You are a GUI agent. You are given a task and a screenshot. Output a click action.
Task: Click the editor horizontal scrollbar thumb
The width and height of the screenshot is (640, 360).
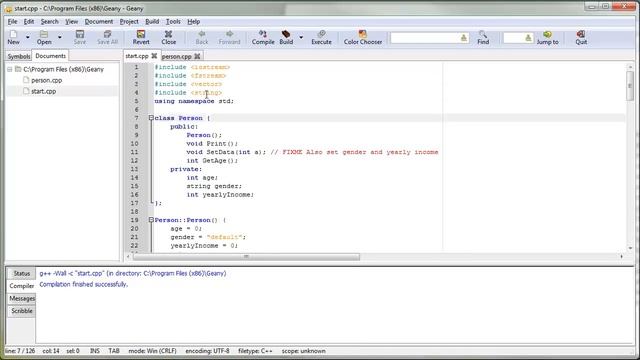point(246,256)
